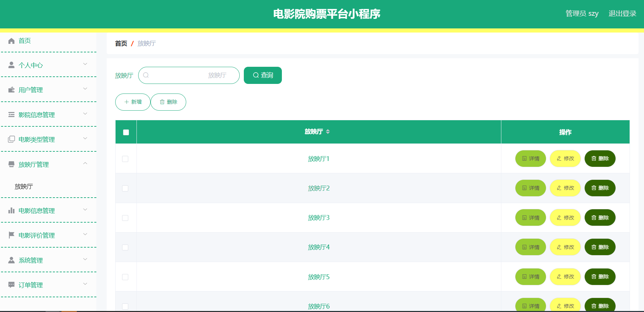Screen dimensions: 644x312
Task: Expand the 影院信息管理 chevron
Action: pyautogui.click(x=85, y=114)
